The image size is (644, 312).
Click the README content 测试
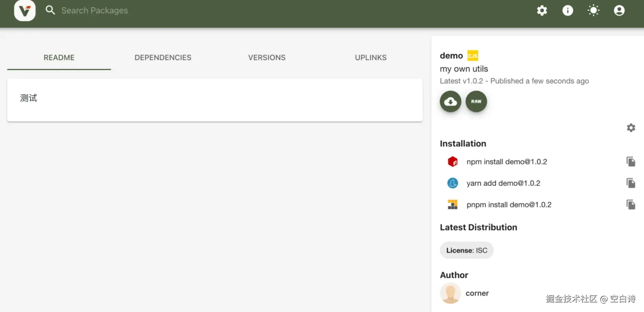click(x=29, y=98)
